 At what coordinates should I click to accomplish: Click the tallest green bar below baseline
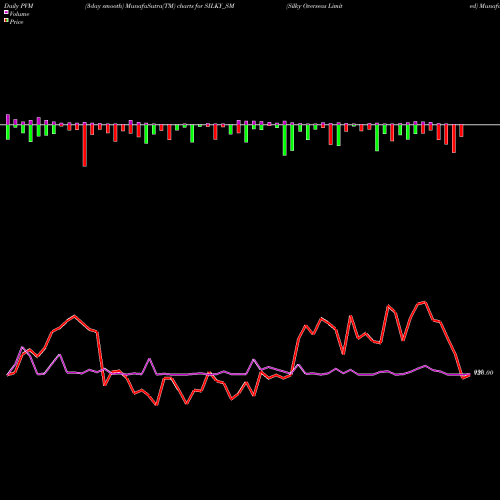[x=285, y=140]
